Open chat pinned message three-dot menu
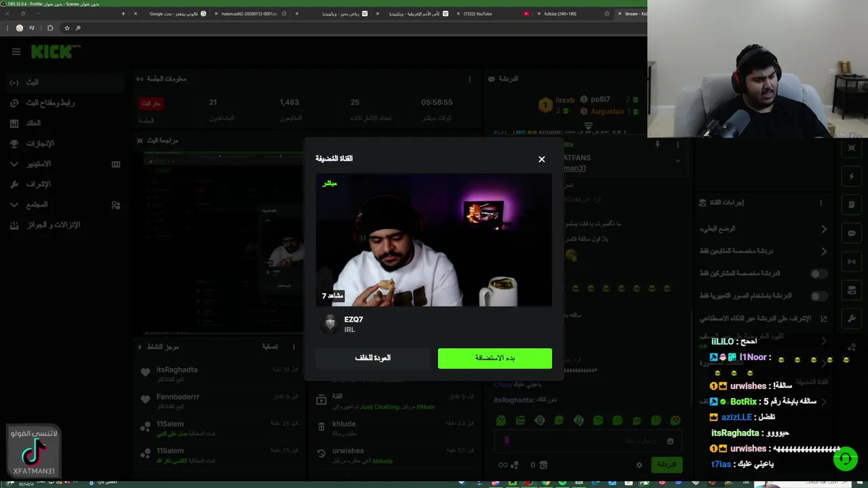868x488 pixels. [x=677, y=145]
